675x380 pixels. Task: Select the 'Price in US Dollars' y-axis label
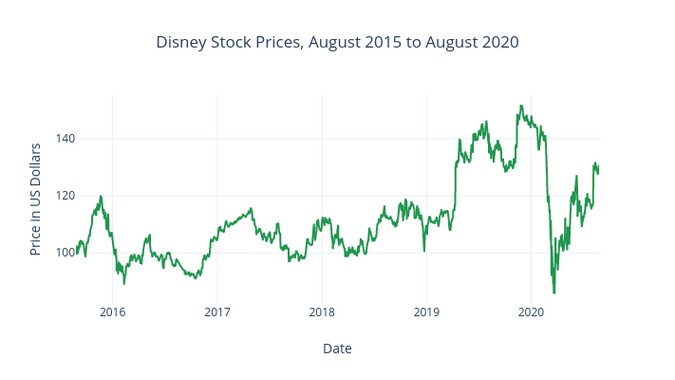click(35, 199)
